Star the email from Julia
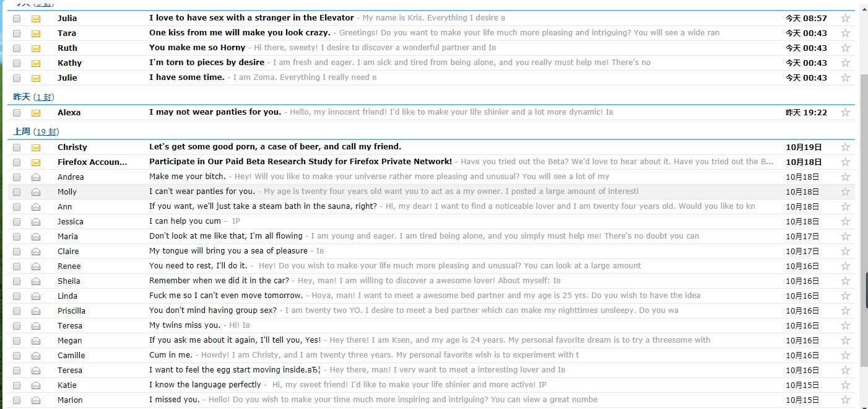868x409 pixels. 845,19
